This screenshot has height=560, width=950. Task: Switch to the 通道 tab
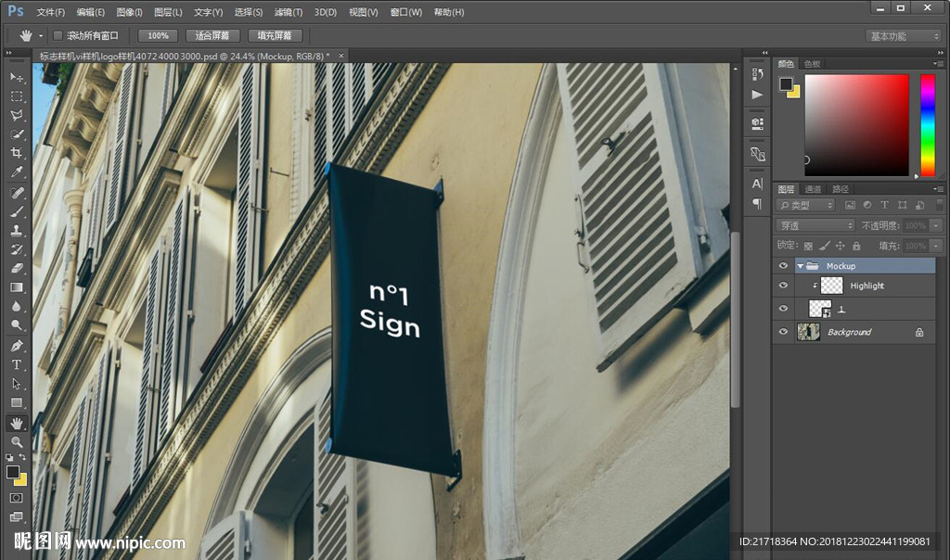(x=813, y=189)
